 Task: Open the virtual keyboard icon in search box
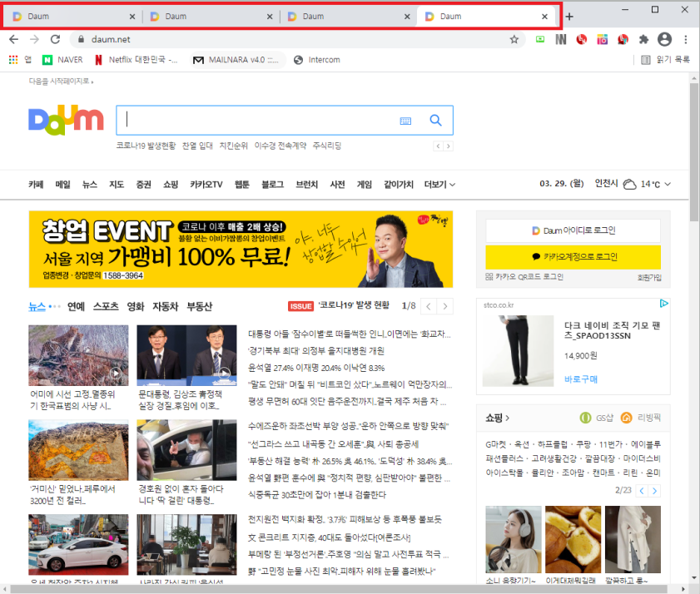click(x=405, y=121)
